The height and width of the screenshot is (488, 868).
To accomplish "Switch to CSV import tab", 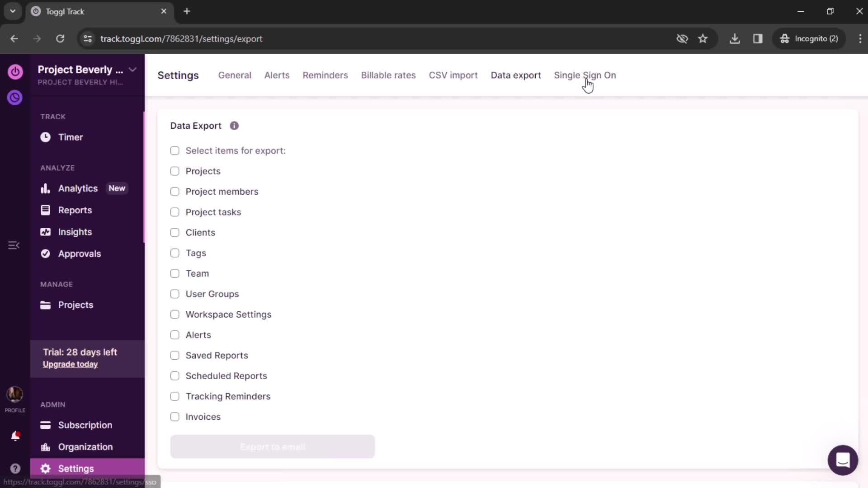I will tap(453, 75).
